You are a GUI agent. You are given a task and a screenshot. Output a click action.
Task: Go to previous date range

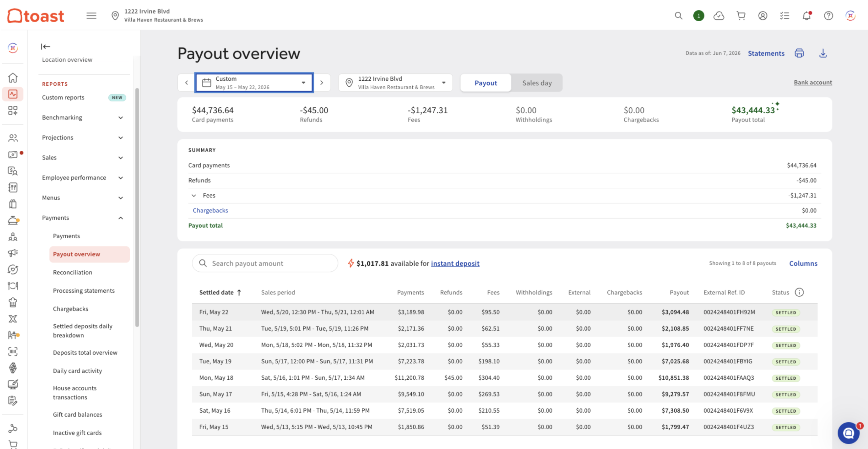pyautogui.click(x=186, y=83)
